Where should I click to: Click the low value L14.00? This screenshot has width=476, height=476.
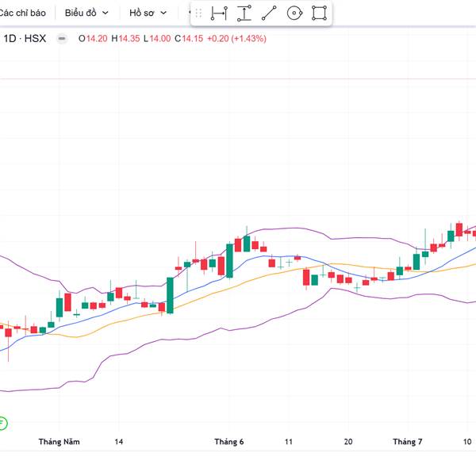click(x=157, y=39)
